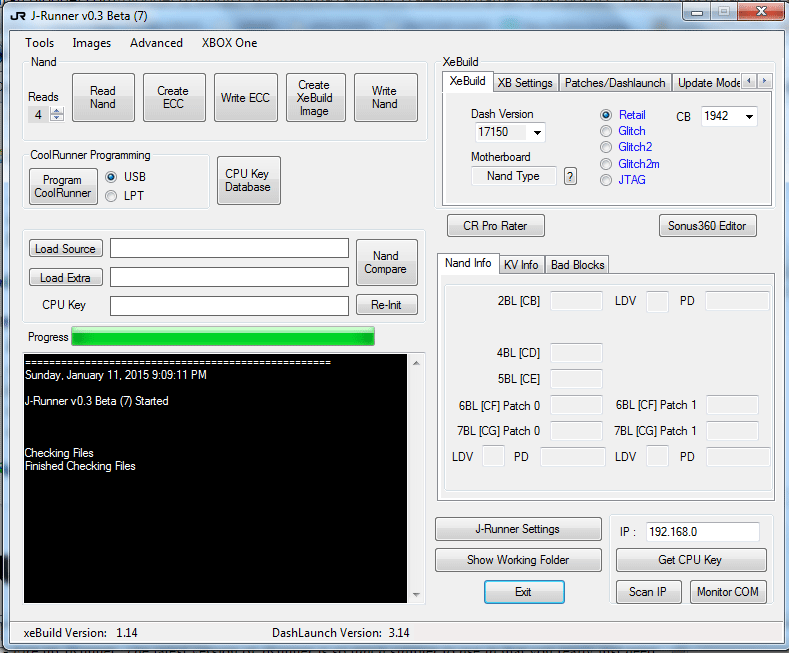Image resolution: width=789 pixels, height=653 pixels.
Task: Click the Re-Init button
Action: coord(386,305)
